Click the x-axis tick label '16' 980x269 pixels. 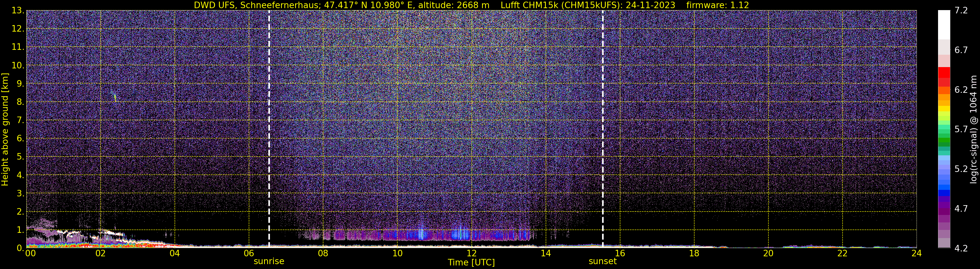tap(620, 253)
